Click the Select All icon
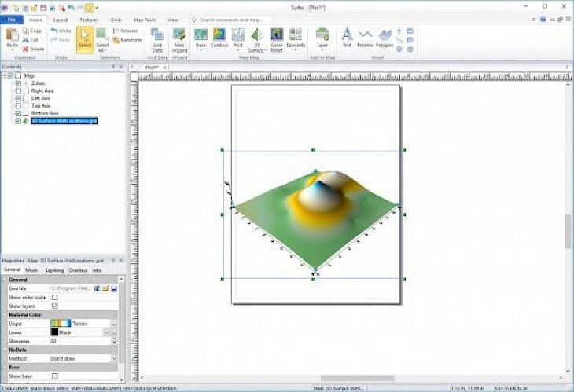The width and height of the screenshot is (574, 392). coord(102,35)
